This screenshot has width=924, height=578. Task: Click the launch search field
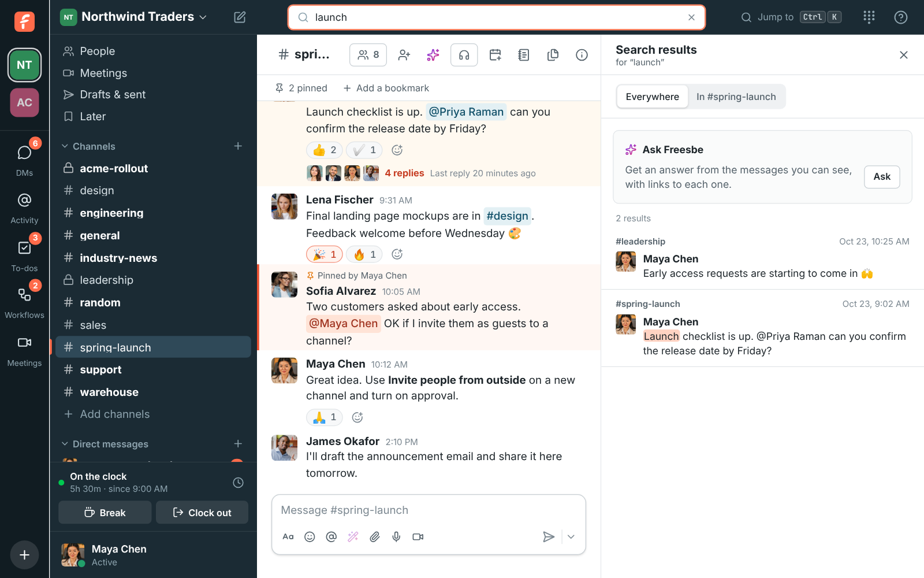point(497,17)
